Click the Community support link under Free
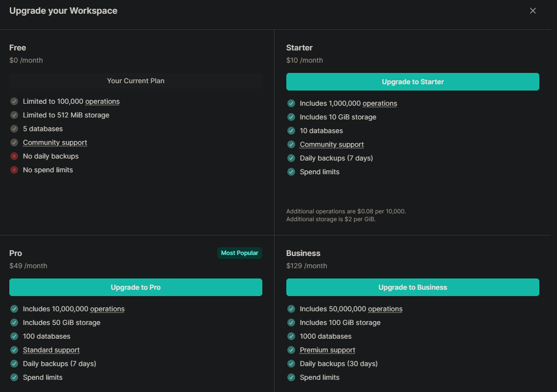 click(55, 142)
